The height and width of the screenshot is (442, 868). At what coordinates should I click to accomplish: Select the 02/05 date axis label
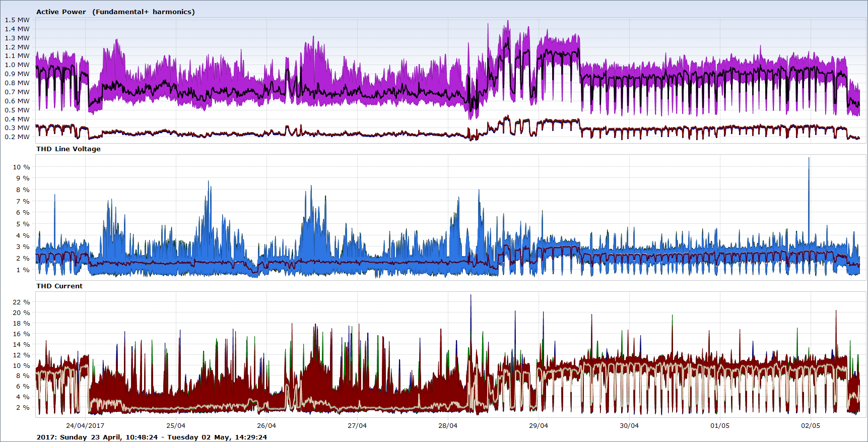click(x=811, y=425)
